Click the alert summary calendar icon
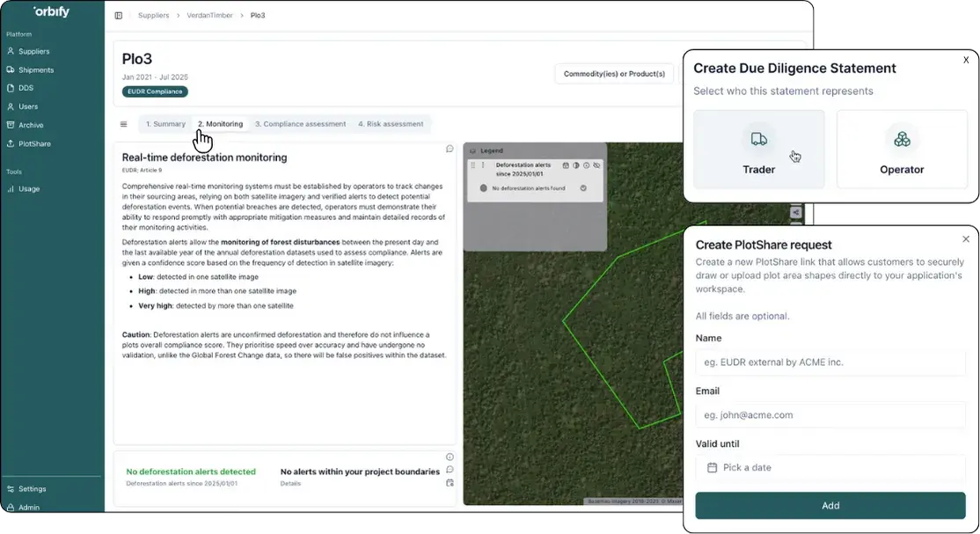This screenshot has height=534, width=980. [450, 483]
